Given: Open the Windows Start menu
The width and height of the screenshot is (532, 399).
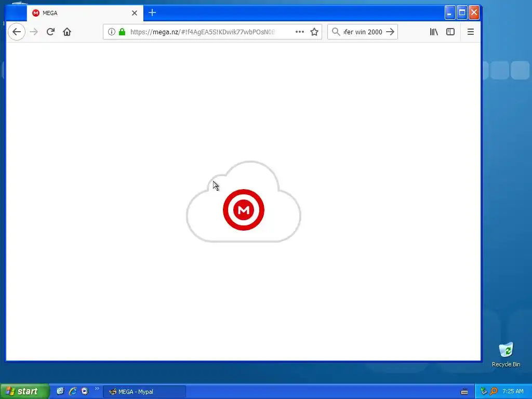Looking at the screenshot, I should (x=24, y=392).
